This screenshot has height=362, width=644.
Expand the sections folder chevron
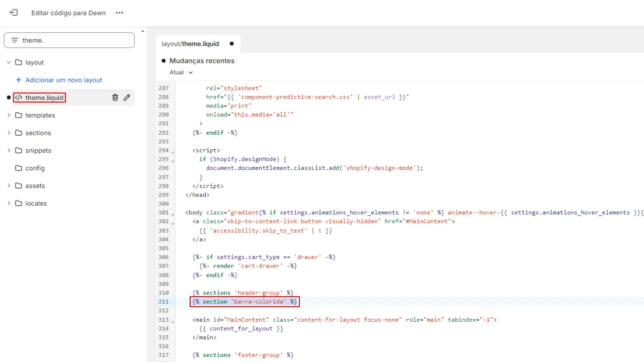pos(9,133)
